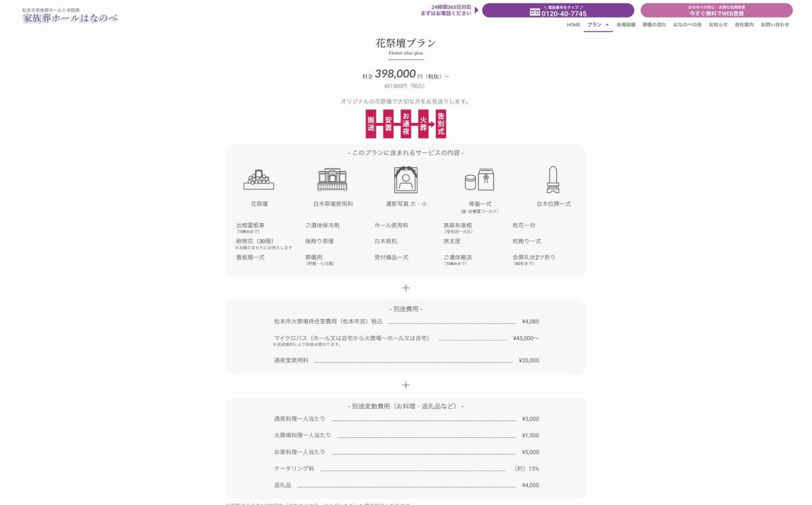Click 今すぐ無料でWEB登録 button

tap(716, 10)
